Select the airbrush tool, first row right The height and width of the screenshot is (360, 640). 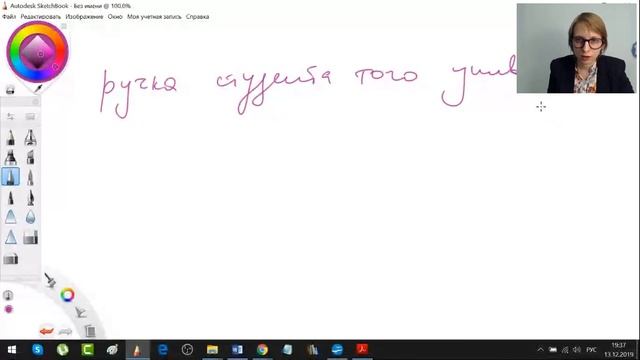(x=30, y=138)
